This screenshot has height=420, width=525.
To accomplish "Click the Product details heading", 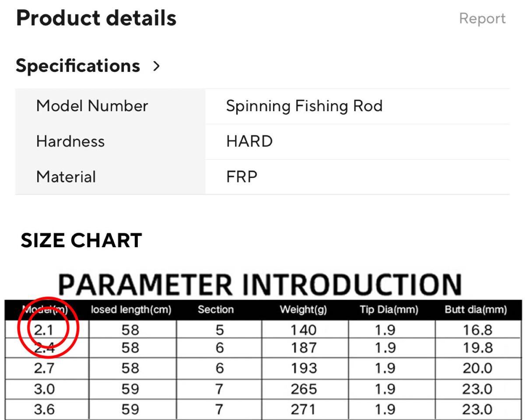I will 96,18.
